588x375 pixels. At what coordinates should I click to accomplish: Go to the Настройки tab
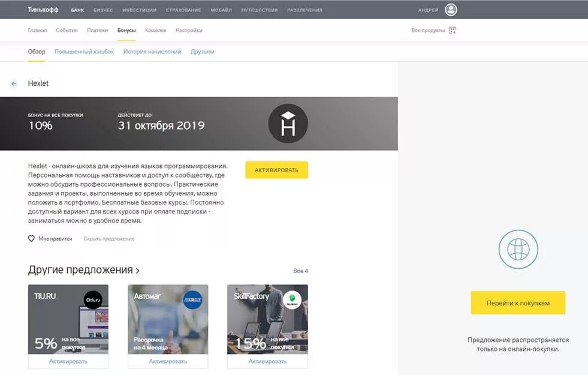click(189, 31)
